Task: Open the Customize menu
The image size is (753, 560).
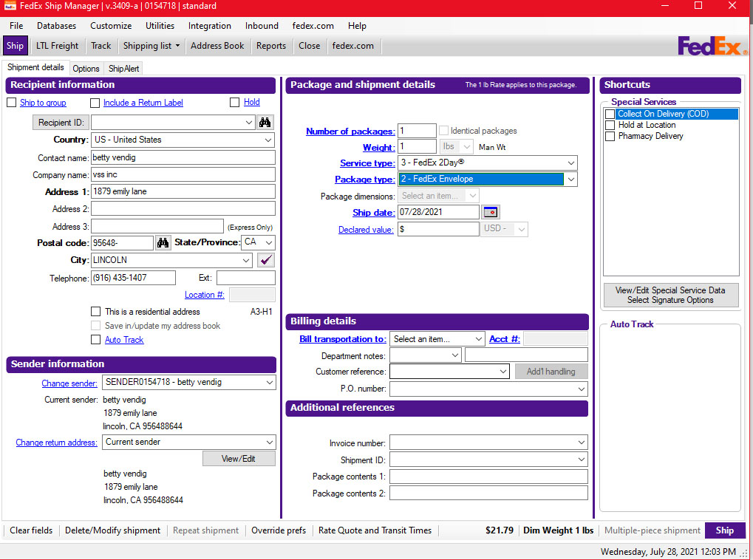Action: pyautogui.click(x=111, y=26)
